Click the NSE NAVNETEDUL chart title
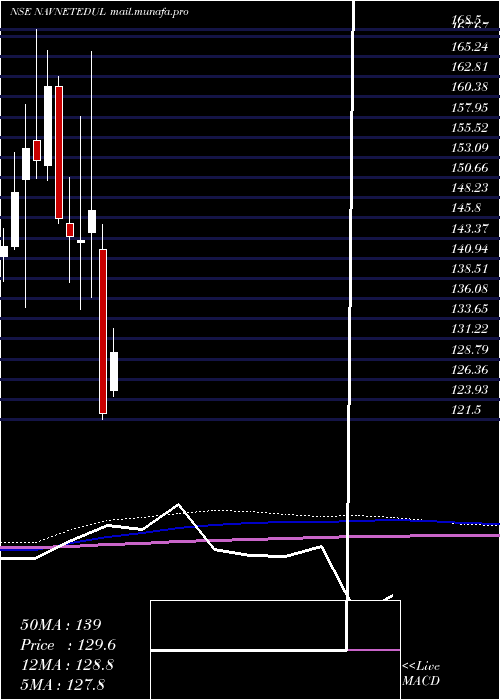Viewport: 500px width, 700px height. tap(58, 12)
